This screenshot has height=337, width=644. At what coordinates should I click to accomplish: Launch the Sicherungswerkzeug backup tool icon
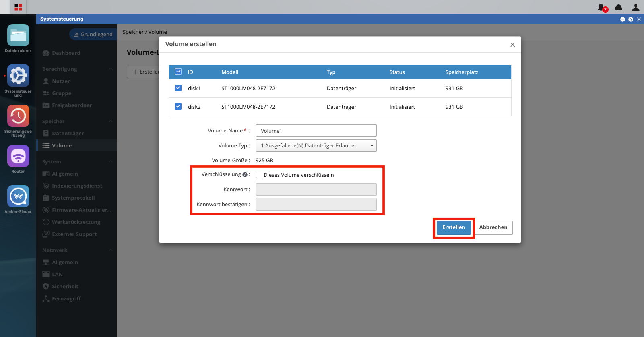pos(18,116)
